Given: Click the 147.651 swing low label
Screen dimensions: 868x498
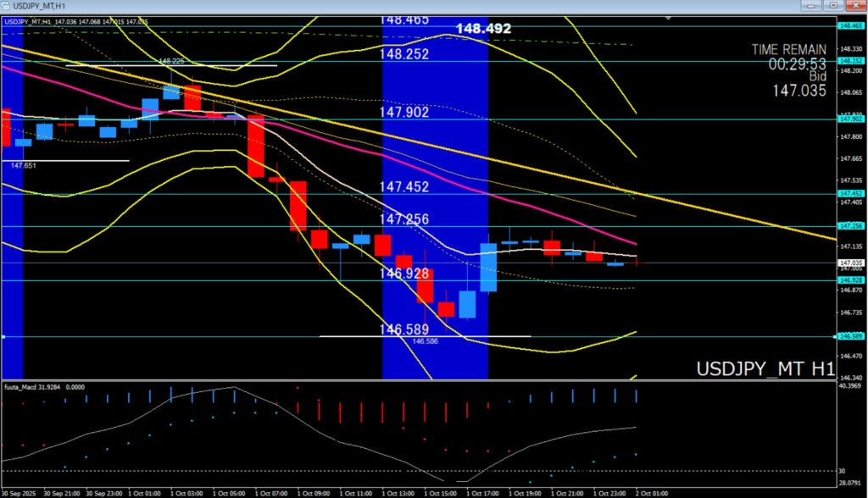Looking at the screenshot, I should tap(23, 166).
